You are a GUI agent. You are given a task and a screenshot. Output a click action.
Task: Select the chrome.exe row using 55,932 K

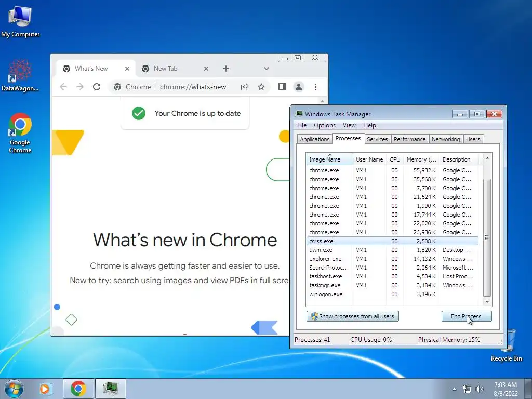392,170
